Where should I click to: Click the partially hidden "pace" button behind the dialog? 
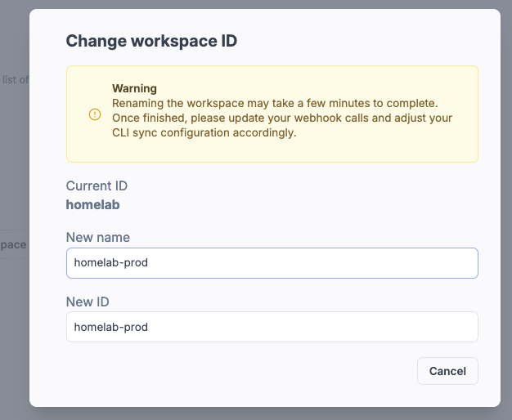pyautogui.click(x=13, y=244)
